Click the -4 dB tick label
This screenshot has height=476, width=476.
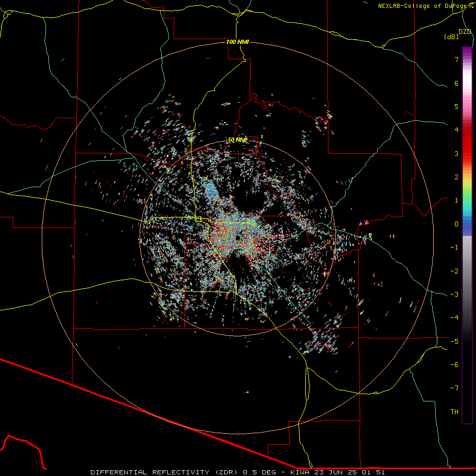[x=454, y=318]
